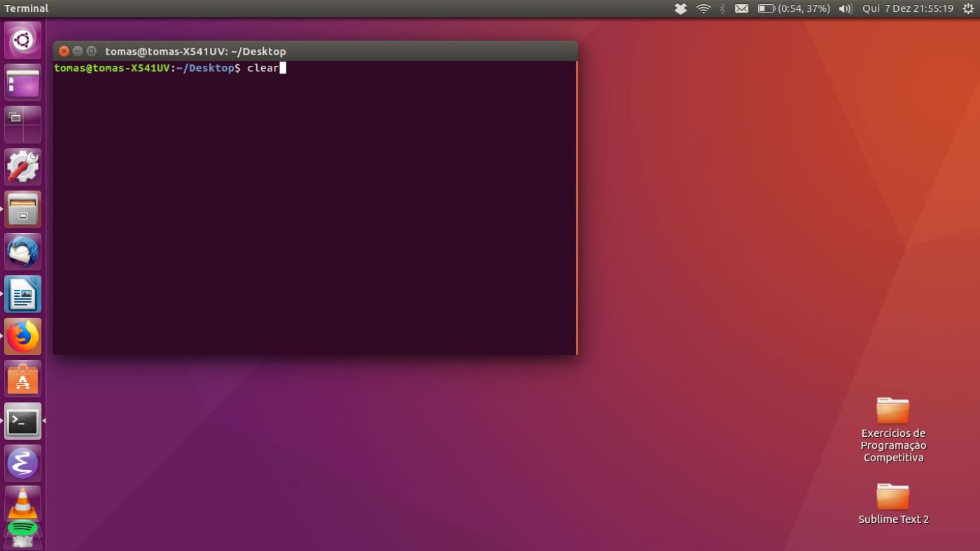Image resolution: width=980 pixels, height=551 pixels.
Task: Click the tomas@tomas-X541UV prompt text
Action: coord(112,68)
